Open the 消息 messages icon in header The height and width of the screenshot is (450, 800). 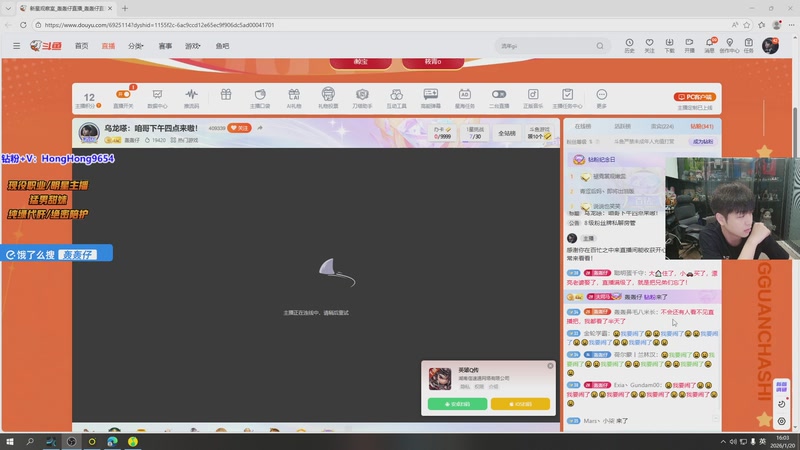click(709, 45)
